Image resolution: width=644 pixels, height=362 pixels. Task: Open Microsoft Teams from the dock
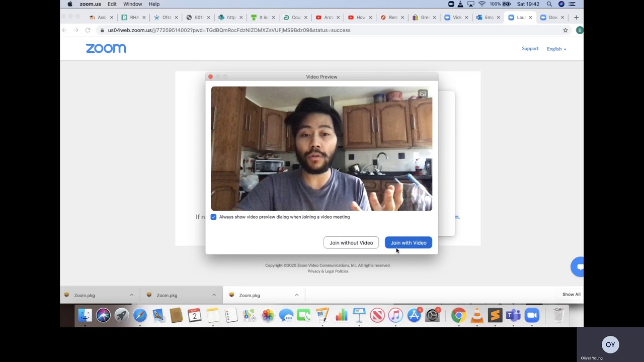point(513,315)
